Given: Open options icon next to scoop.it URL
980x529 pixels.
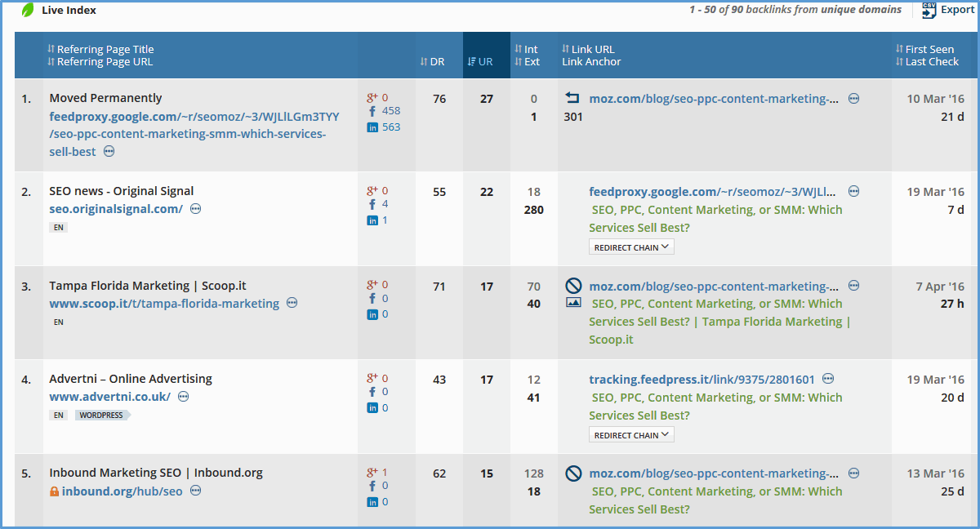Looking at the screenshot, I should [x=292, y=303].
